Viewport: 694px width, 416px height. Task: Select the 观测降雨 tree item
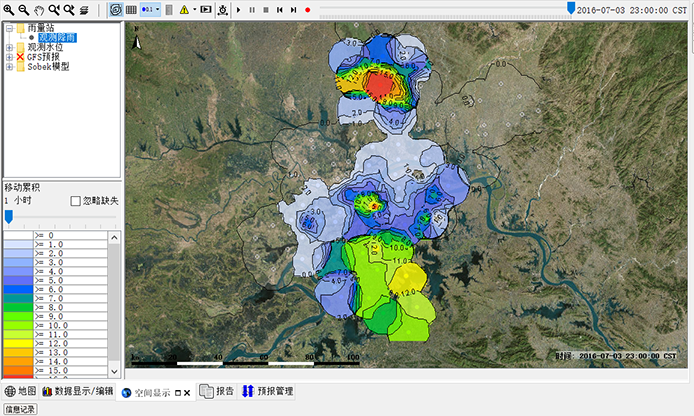click(x=59, y=37)
